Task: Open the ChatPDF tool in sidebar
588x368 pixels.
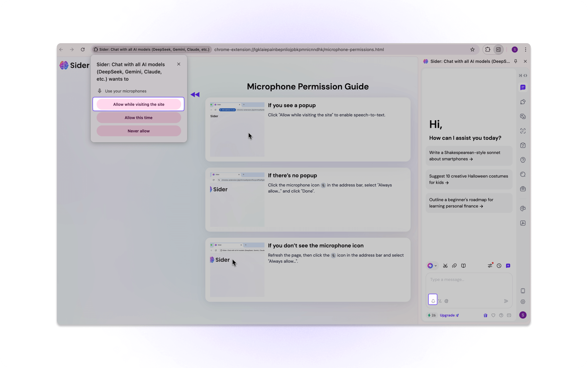Action: 523,223
